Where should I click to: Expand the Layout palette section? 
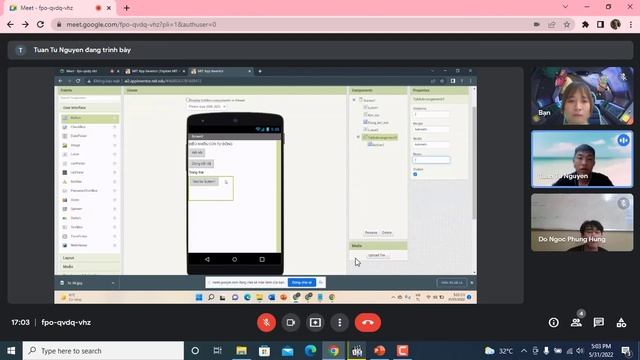tap(90, 258)
